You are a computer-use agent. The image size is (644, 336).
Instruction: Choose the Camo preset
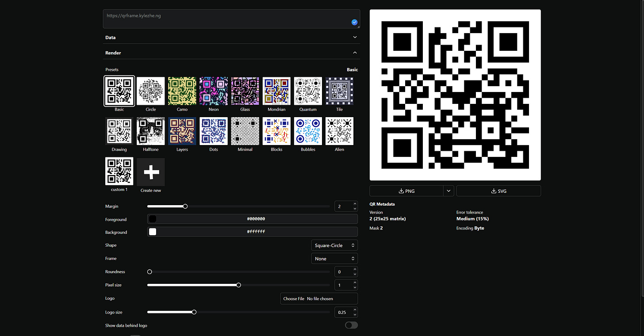click(x=182, y=91)
